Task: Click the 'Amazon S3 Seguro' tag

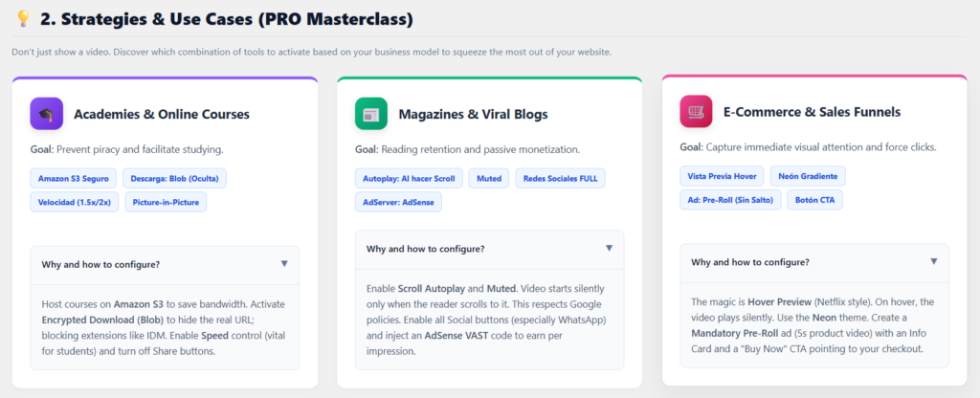Action: [75, 178]
